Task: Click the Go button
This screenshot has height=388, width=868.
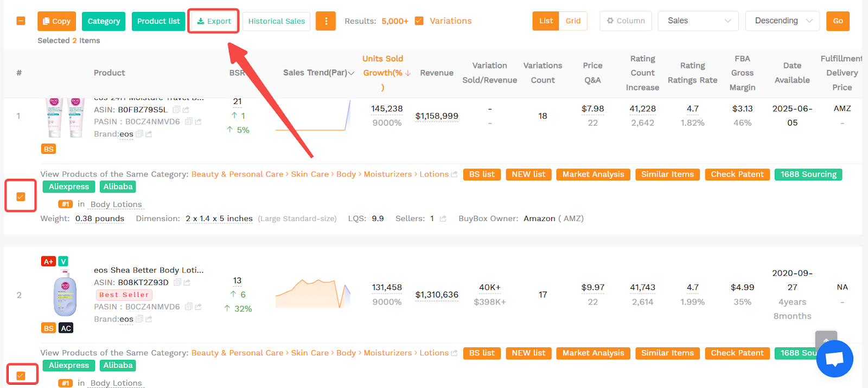Action: [x=838, y=21]
